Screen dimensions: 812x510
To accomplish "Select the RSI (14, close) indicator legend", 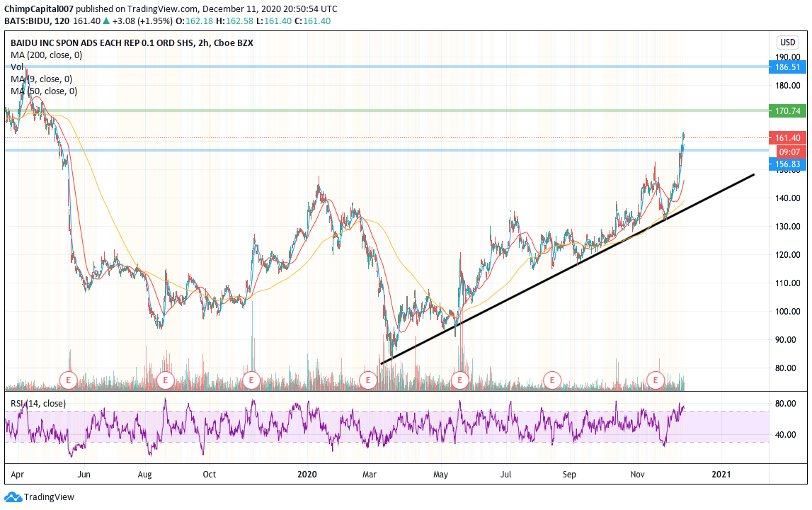I will point(38,404).
